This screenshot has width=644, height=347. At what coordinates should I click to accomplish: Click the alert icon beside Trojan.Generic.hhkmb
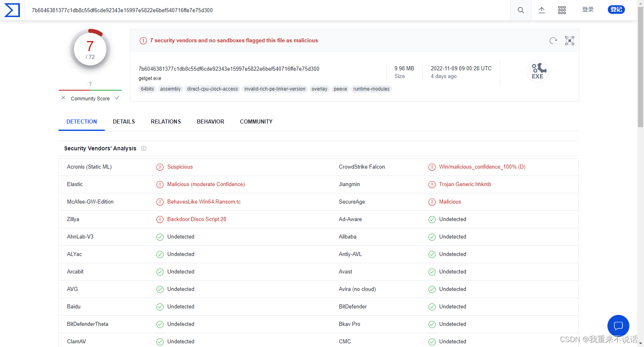click(x=432, y=184)
